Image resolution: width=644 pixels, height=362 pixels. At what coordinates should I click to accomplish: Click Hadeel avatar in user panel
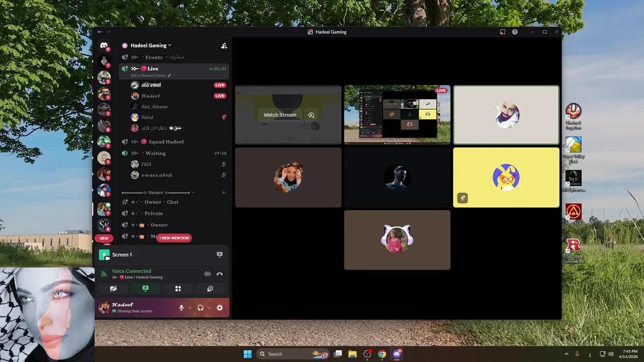(x=104, y=308)
